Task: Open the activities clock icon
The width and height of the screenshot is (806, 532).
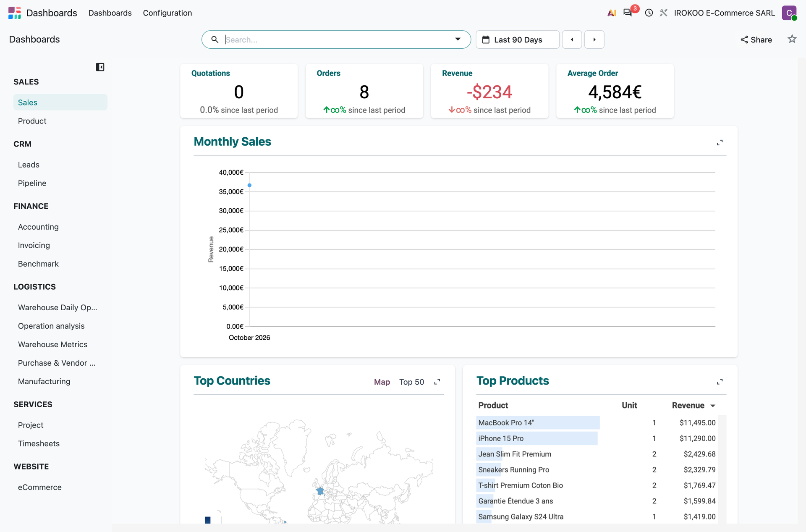Action: (649, 13)
